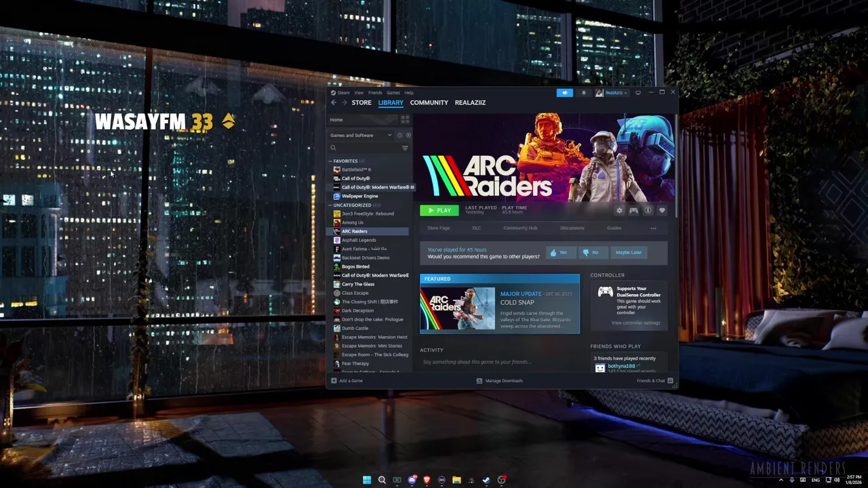Click the recent activity clock filter icon
The image size is (868, 488).
coord(399,135)
